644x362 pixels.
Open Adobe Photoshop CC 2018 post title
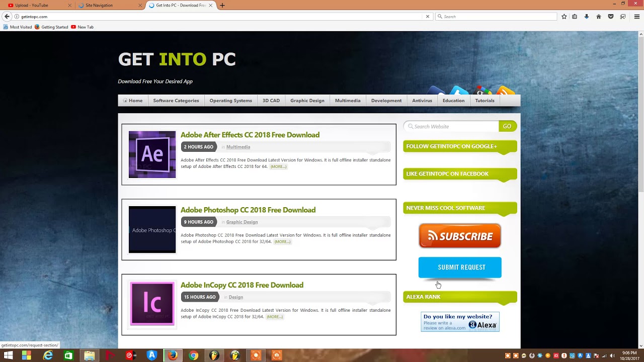248,210
